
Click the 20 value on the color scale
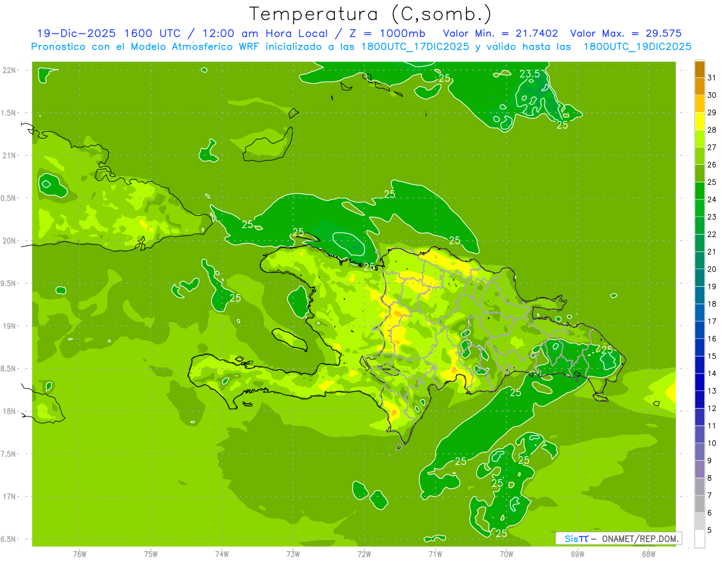pyautogui.click(x=712, y=269)
